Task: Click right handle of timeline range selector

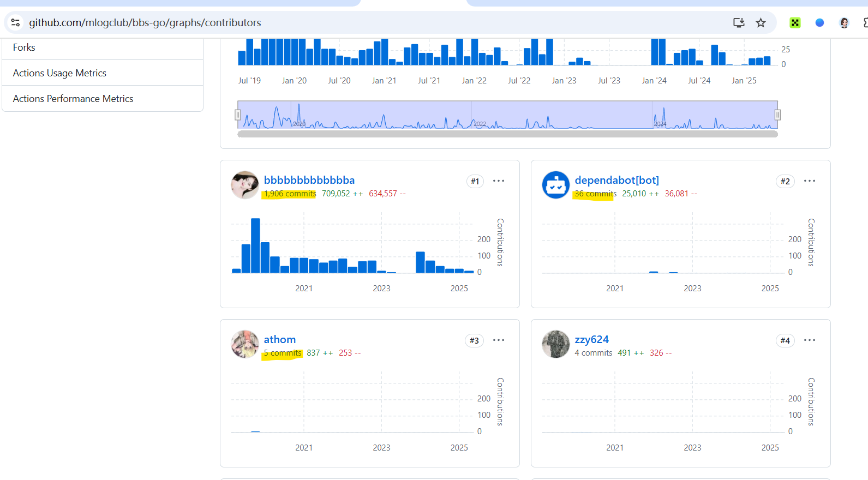Action: [777, 115]
